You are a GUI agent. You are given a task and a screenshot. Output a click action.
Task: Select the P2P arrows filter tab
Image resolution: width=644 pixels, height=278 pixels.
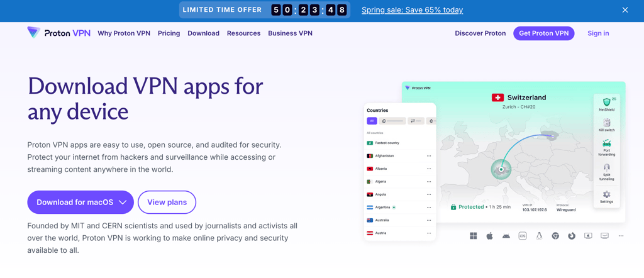click(416, 121)
